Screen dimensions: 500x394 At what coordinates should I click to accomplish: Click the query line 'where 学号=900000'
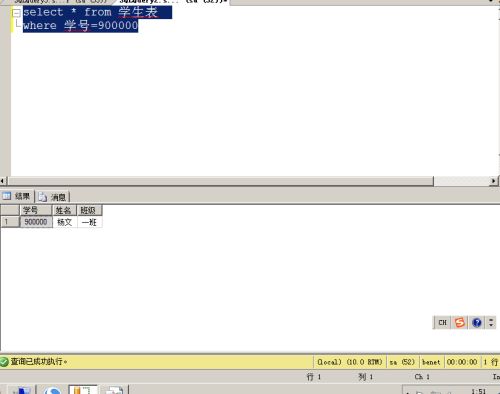point(80,25)
